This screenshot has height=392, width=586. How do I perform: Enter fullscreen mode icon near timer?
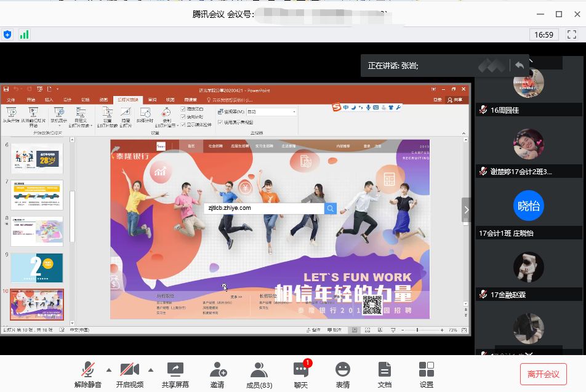pos(571,34)
